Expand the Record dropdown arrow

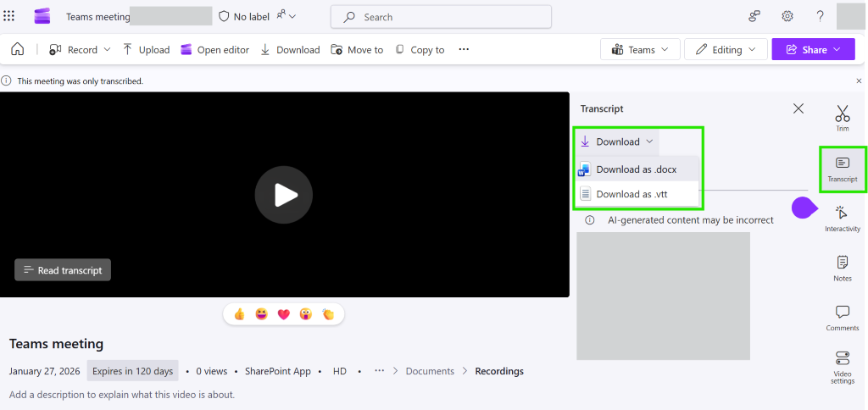[108, 50]
